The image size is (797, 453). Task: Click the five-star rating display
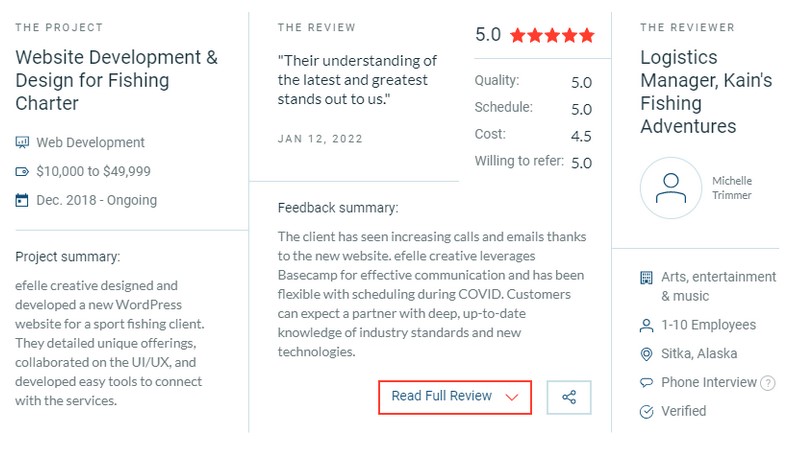click(552, 35)
